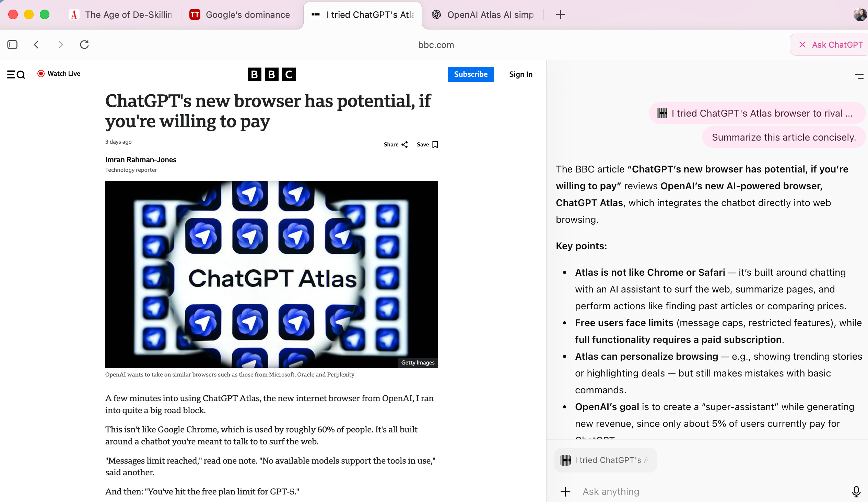Open a new tab with plus icon
Screen dimensions: 868x502
560,14
